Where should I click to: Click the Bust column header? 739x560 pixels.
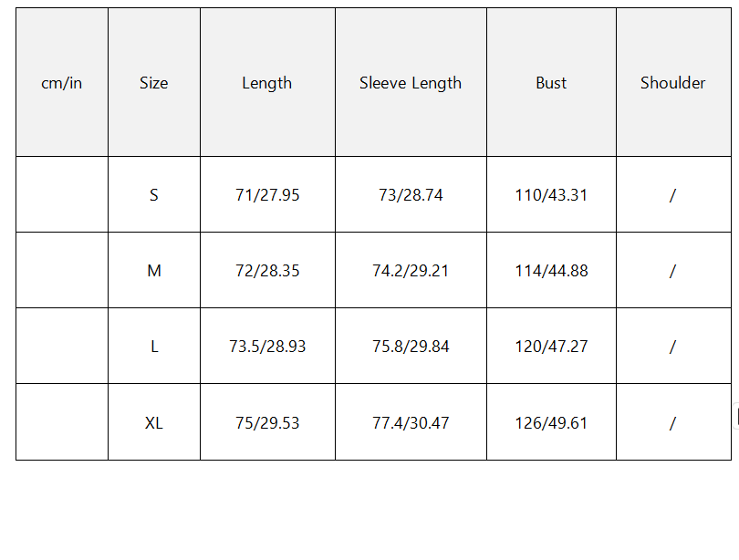551,83
